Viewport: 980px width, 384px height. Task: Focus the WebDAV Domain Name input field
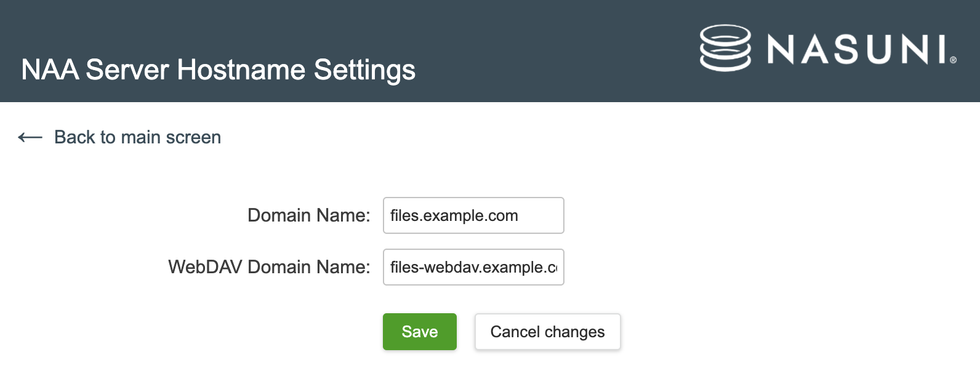pyautogui.click(x=473, y=267)
